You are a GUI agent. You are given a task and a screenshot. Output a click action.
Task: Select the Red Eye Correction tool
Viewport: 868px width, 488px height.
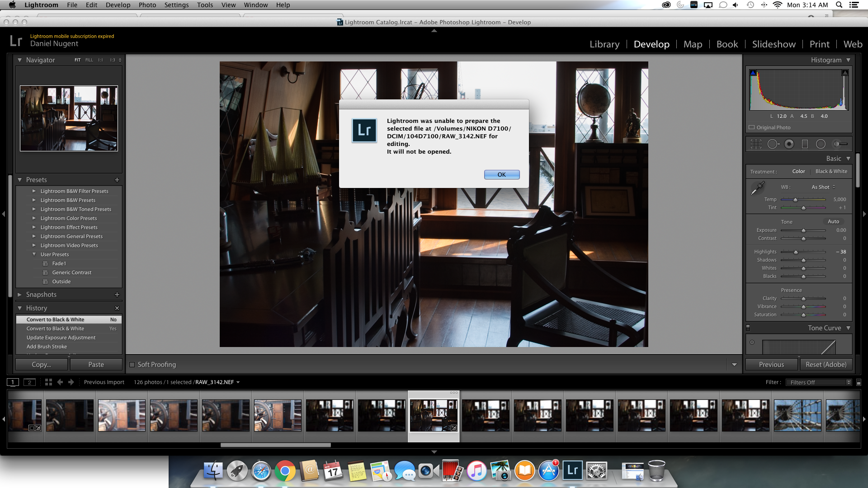789,144
